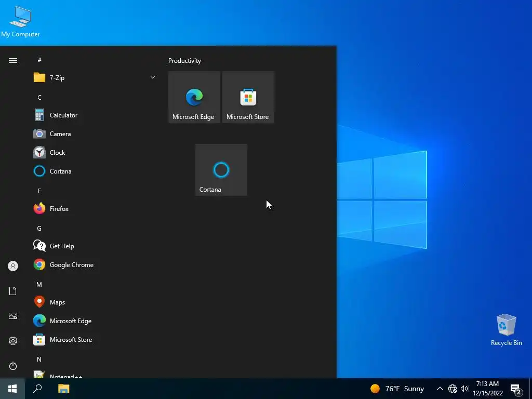Expand the Start menu hamburger navigation
Image resolution: width=532 pixels, height=399 pixels.
(13, 60)
